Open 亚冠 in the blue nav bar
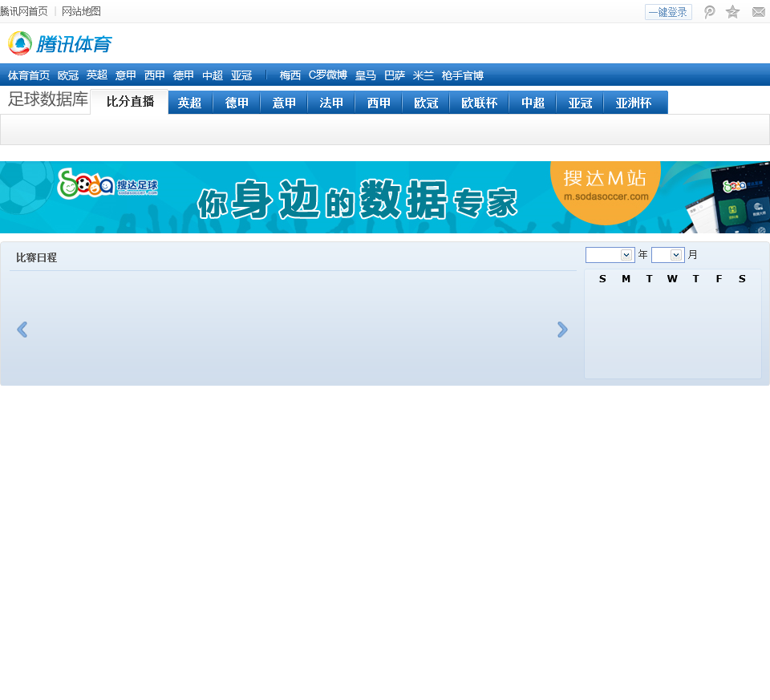The height and width of the screenshot is (700, 770). [241, 75]
